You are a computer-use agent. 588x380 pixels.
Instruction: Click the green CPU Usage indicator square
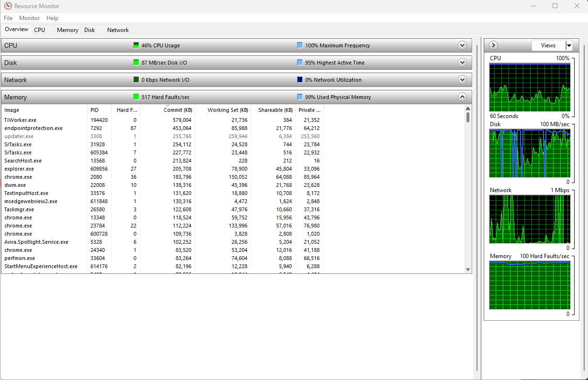pos(136,45)
